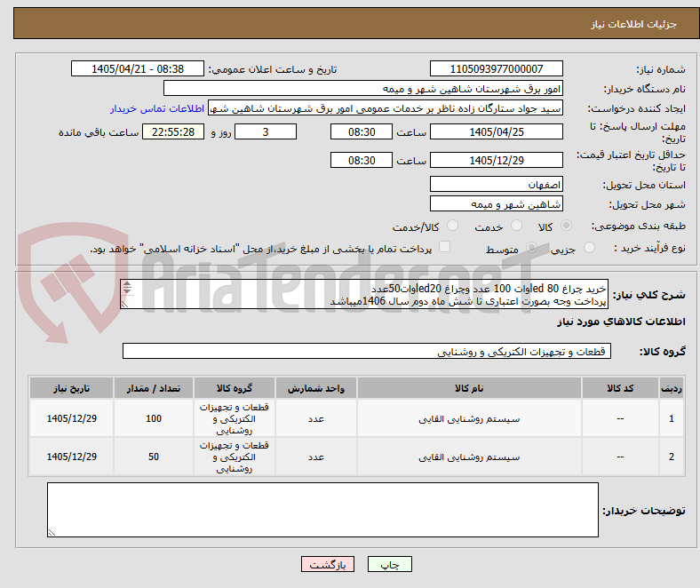Click inside the توضیحات خریدار text area
700x588 pixels.
point(322,510)
